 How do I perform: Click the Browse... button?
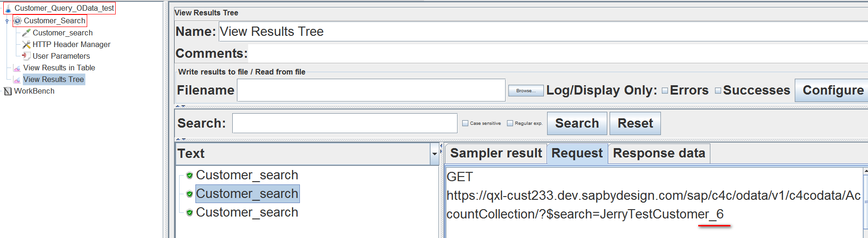(x=526, y=91)
